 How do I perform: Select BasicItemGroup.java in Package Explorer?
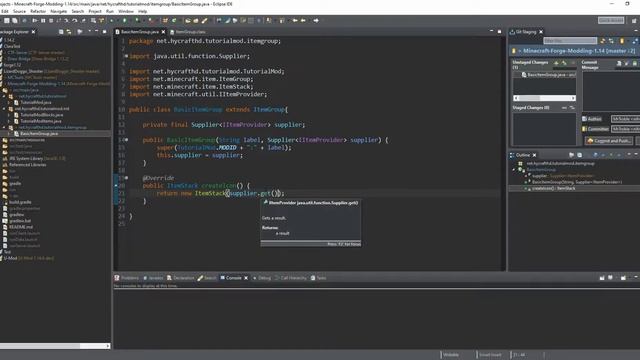coord(39,134)
